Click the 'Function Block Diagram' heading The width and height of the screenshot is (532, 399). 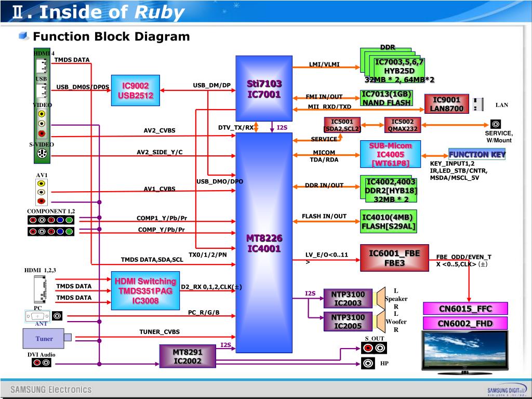pos(111,36)
